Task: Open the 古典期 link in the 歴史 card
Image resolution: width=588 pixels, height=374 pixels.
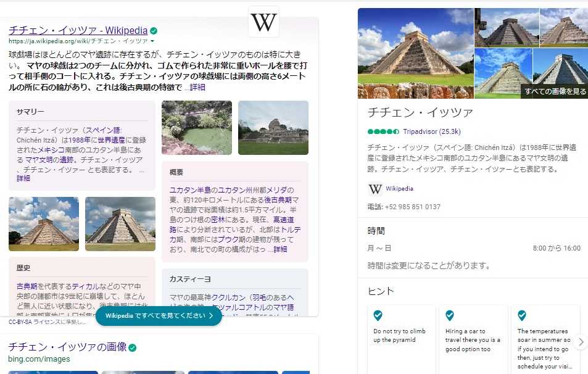Action: click(27, 286)
